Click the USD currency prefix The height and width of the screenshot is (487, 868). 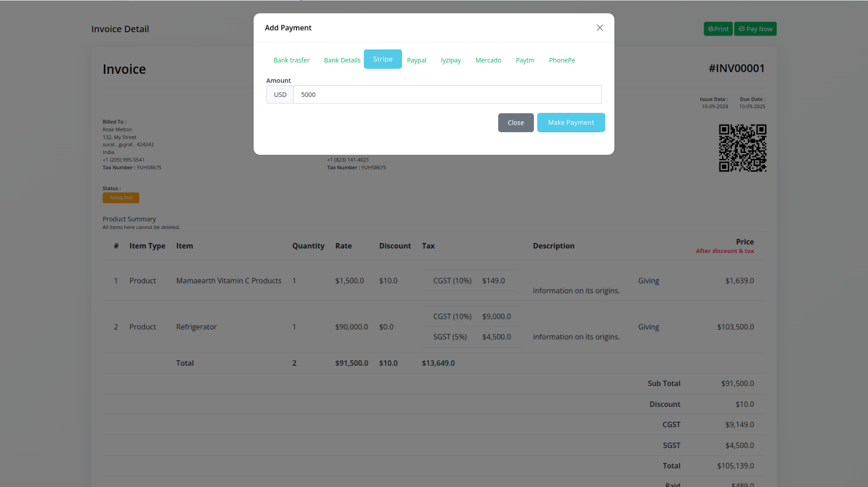280,95
